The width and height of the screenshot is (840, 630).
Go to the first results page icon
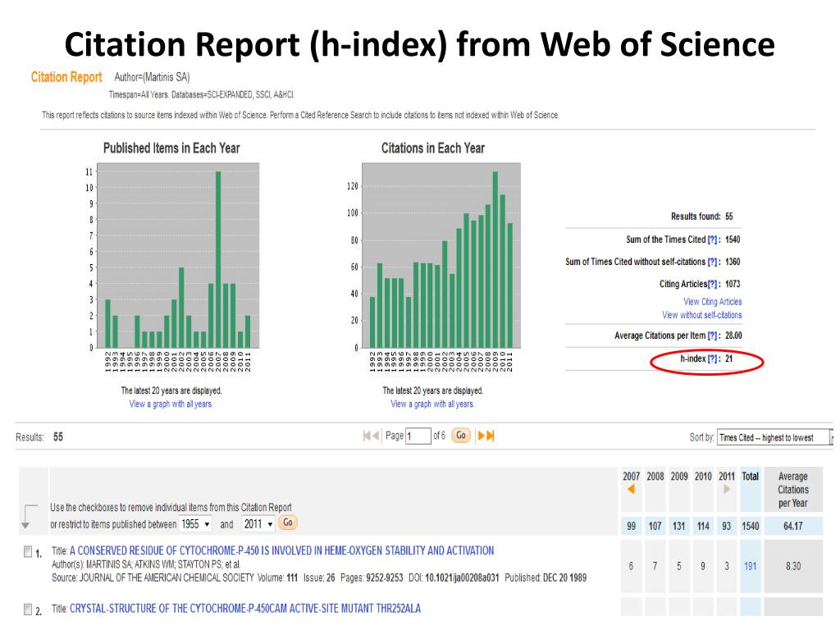click(367, 436)
